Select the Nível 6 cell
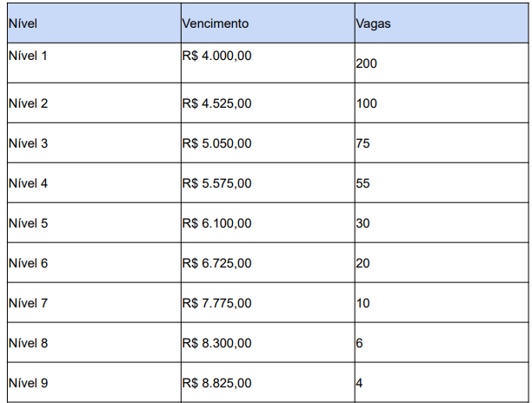 [x=28, y=263]
